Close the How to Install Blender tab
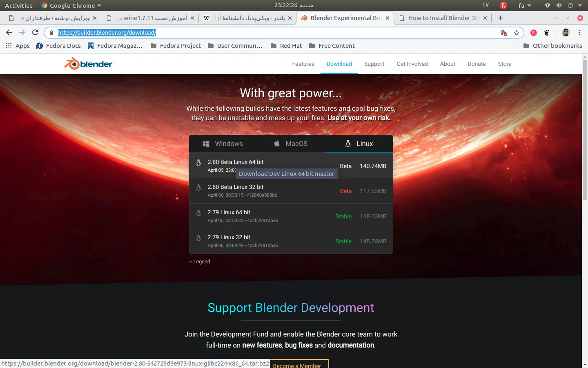The width and height of the screenshot is (588, 368). click(x=485, y=18)
